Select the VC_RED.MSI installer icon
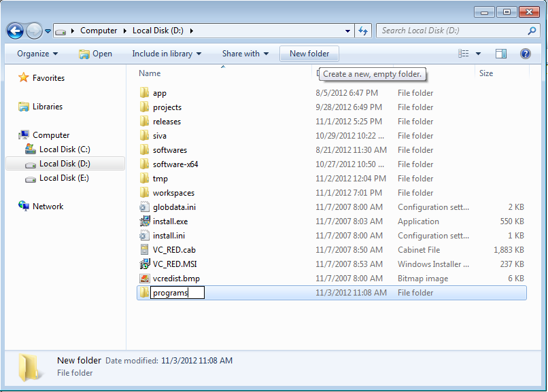The width and height of the screenshot is (548, 392). [144, 264]
